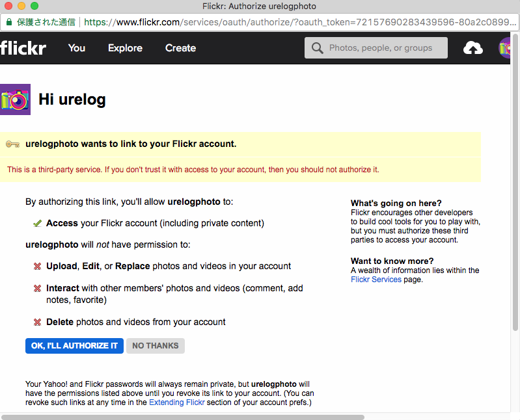Click 'urelogphoto wants to link' banner text
520x420 pixels.
pyautogui.click(x=131, y=144)
